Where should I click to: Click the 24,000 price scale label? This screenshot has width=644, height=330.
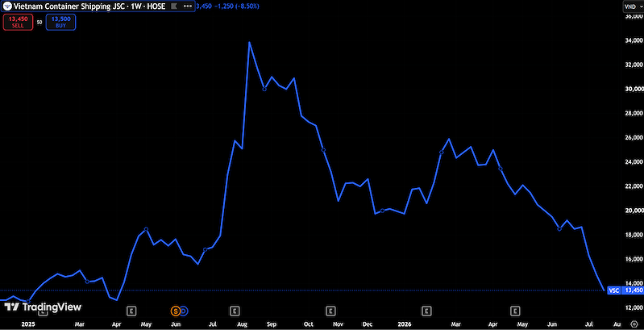coord(633,162)
